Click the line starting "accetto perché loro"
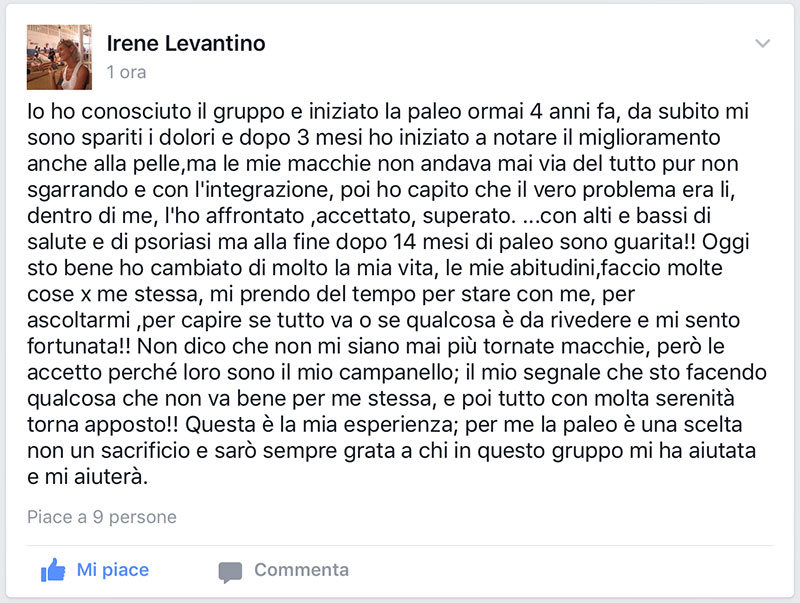 [397, 372]
